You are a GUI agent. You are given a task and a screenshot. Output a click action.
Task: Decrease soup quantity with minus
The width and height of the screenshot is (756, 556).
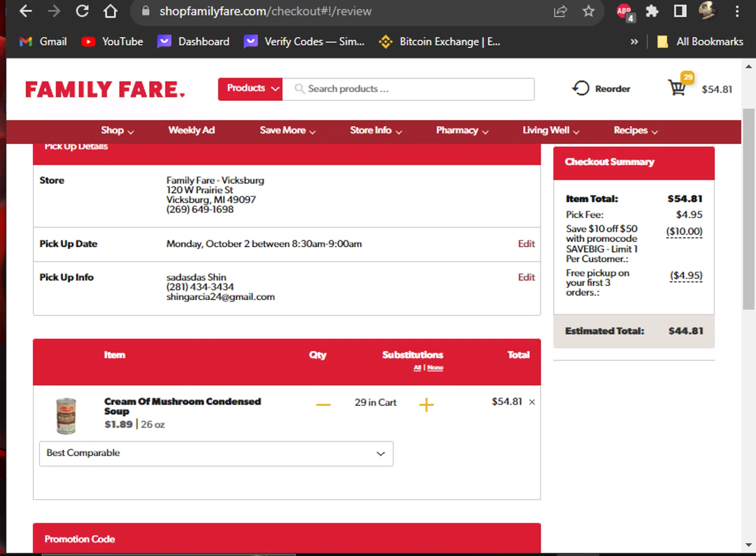point(323,405)
